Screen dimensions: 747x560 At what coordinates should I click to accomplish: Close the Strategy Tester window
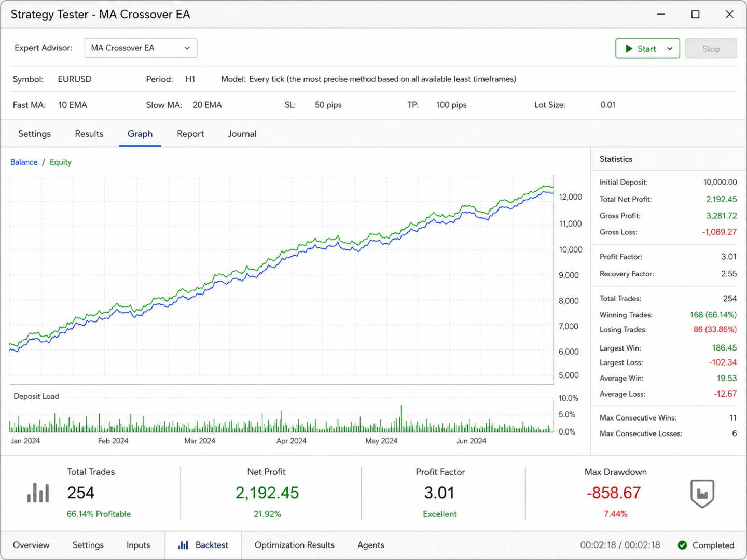point(729,15)
